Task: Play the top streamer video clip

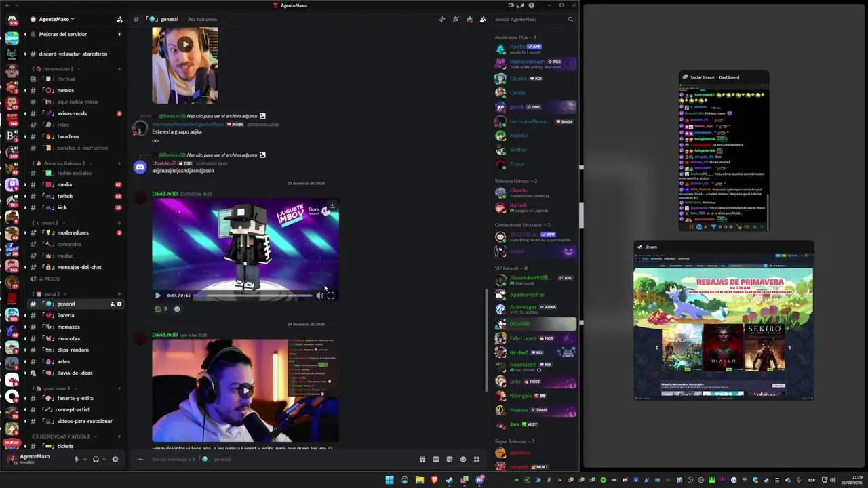Action: coord(185,45)
